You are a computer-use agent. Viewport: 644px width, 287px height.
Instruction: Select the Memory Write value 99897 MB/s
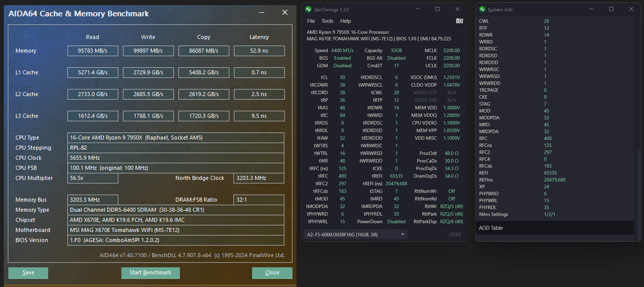(x=148, y=51)
